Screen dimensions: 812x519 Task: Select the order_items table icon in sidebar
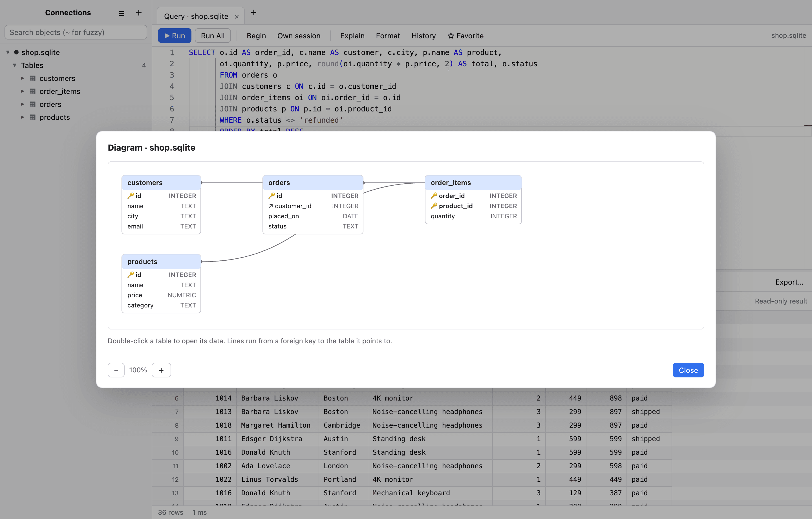[33, 91]
